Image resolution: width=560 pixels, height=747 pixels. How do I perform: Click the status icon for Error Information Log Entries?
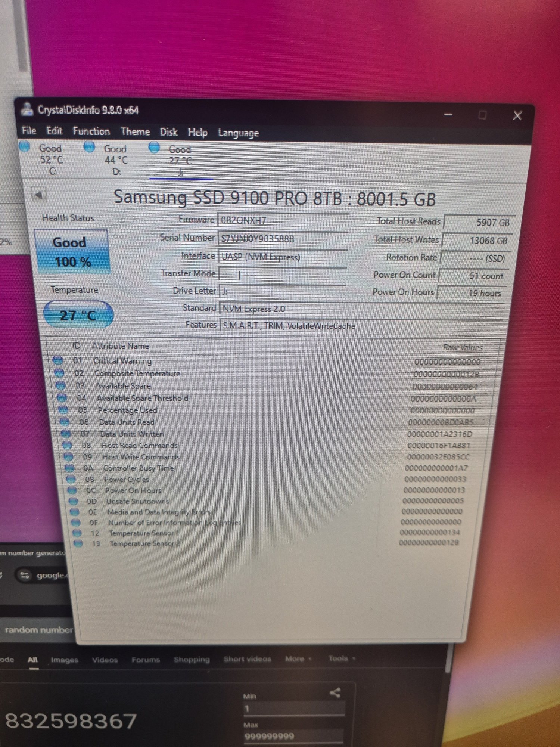(x=76, y=522)
